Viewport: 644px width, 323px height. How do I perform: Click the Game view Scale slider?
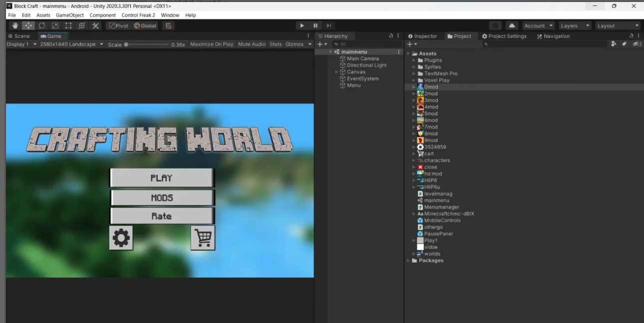147,44
